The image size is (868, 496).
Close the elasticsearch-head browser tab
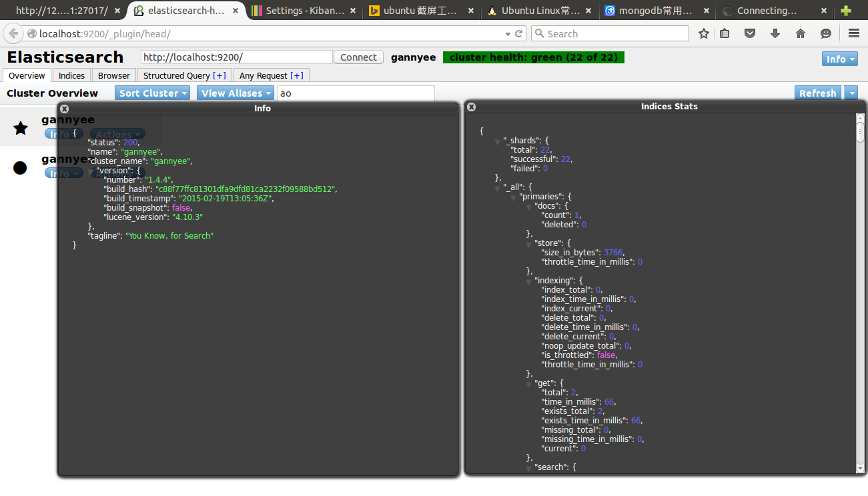pos(236,11)
